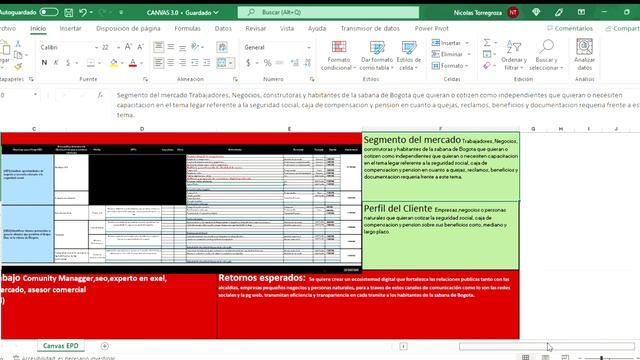The height and width of the screenshot is (360, 640).
Task: Open the Revisar tab
Action: 256,29
